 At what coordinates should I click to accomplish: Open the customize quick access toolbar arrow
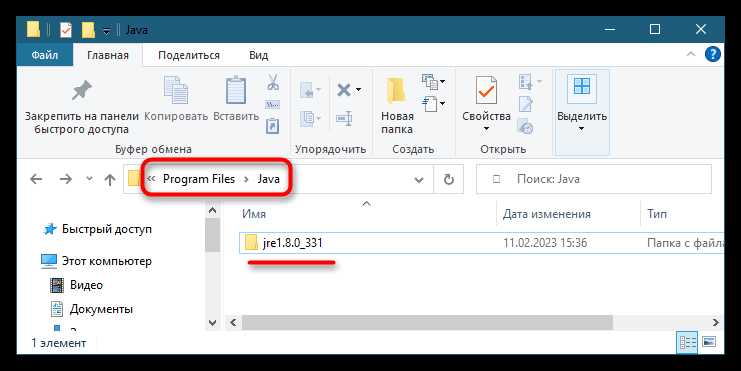107,31
